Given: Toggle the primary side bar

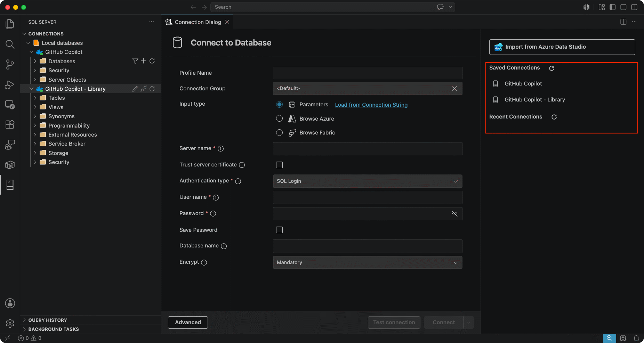Looking at the screenshot, I should tap(612, 7).
